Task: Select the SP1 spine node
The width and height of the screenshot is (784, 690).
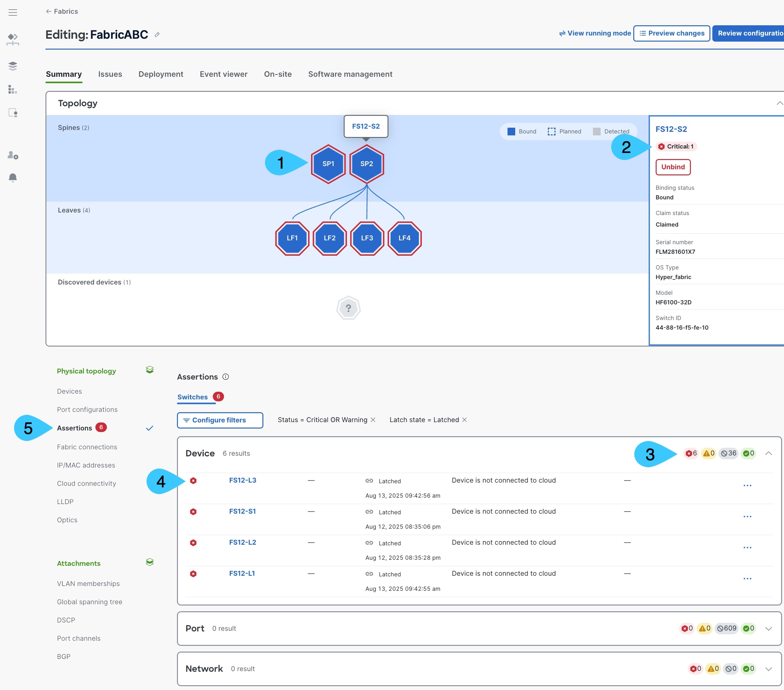Action: [x=328, y=164]
